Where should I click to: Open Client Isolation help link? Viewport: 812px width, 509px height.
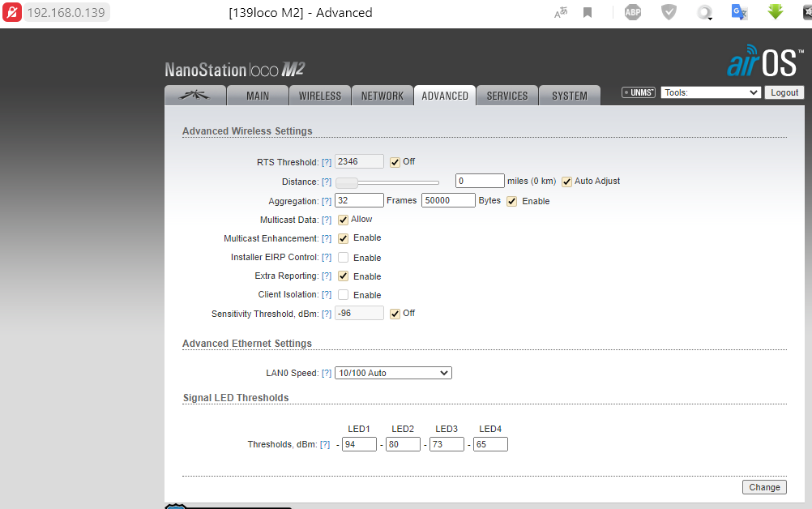(x=327, y=295)
